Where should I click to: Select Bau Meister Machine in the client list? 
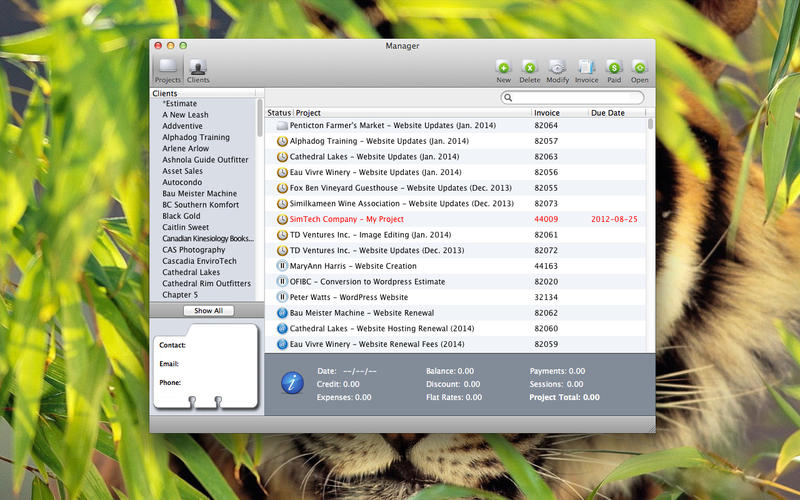[199, 193]
